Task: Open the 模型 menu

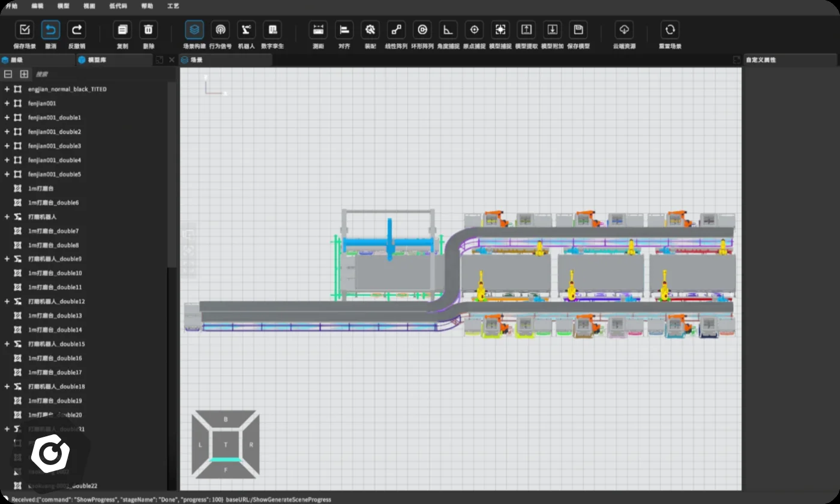Action: click(62, 5)
